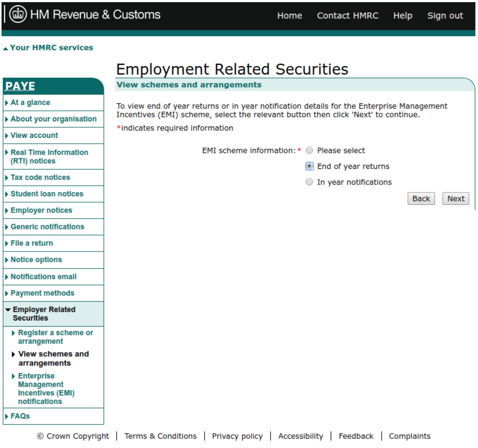Image resolution: width=478 pixels, height=448 pixels.
Task: Click the 'HM Revenue & Customs' title text
Action: click(95, 14)
